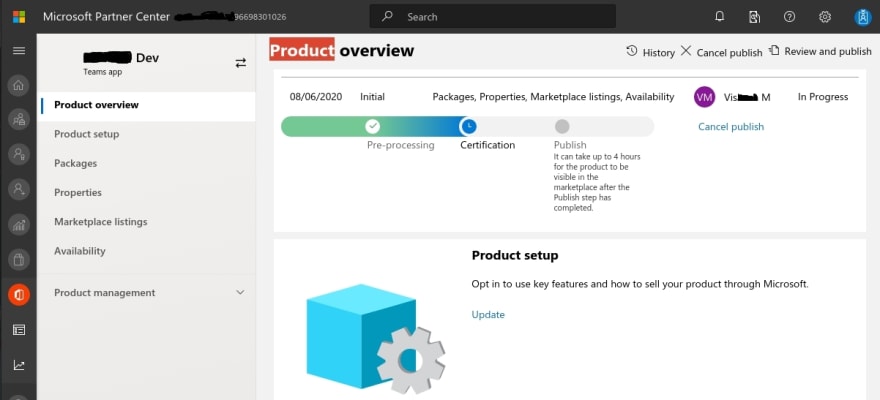Click the In Progress status text
This screenshot has width=880, height=400.
coord(823,97)
